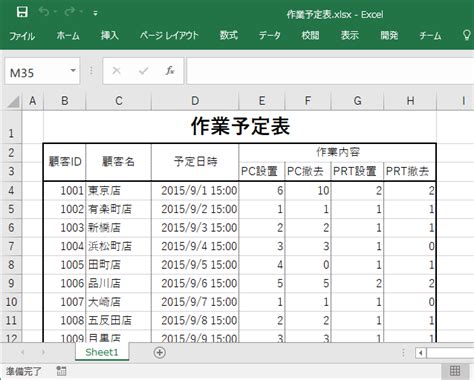Select column A header
Screen dimensions: 474x380
point(33,101)
